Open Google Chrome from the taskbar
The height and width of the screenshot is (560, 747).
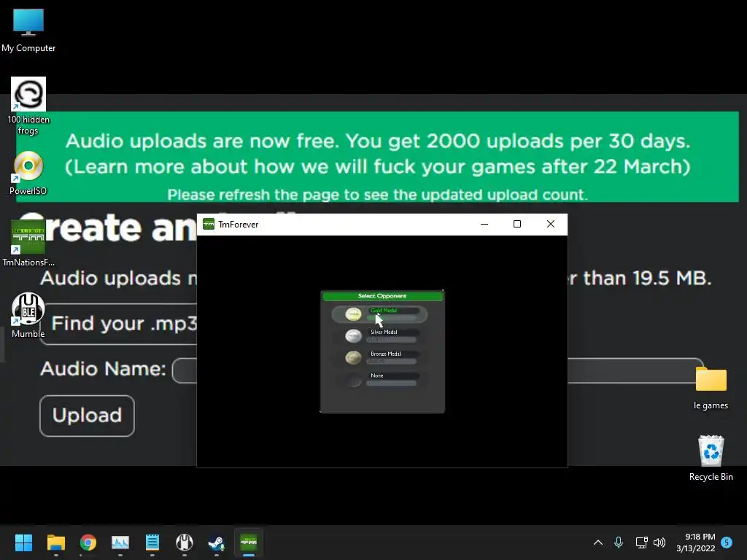[x=88, y=542]
